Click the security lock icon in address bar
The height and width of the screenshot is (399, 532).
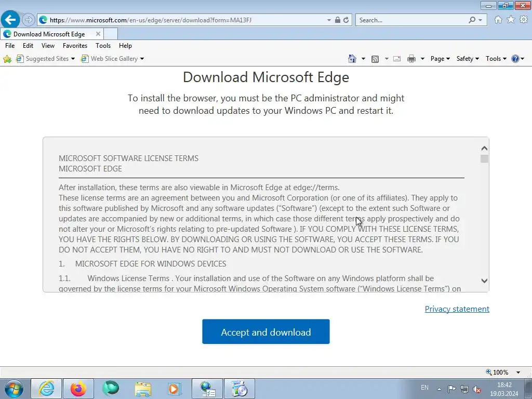[x=337, y=20]
